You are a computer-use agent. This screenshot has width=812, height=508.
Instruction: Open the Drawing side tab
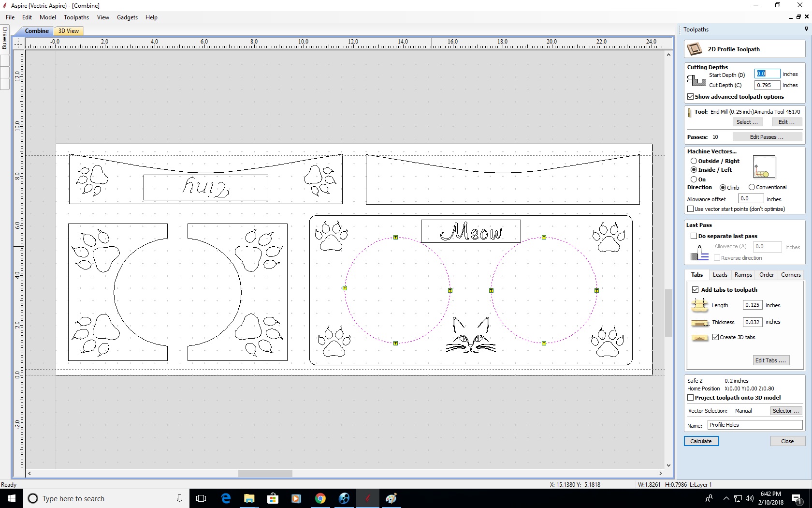tap(5, 38)
